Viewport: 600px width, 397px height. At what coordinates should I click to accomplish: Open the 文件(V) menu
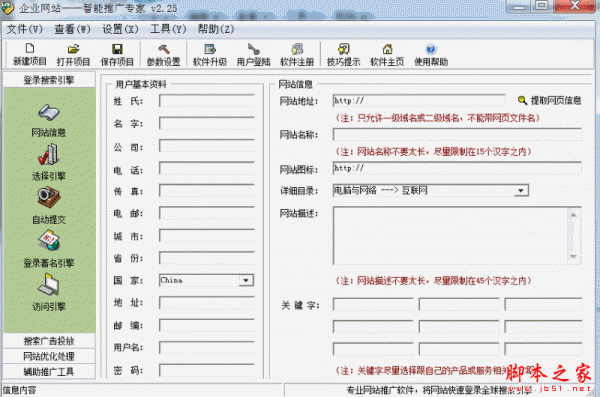coord(24,29)
